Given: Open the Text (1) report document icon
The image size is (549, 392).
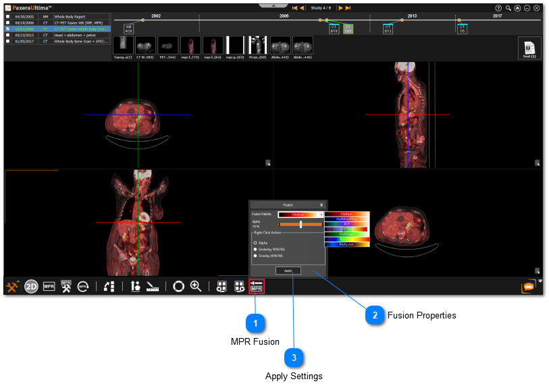Looking at the screenshot, I should pyautogui.click(x=529, y=49).
